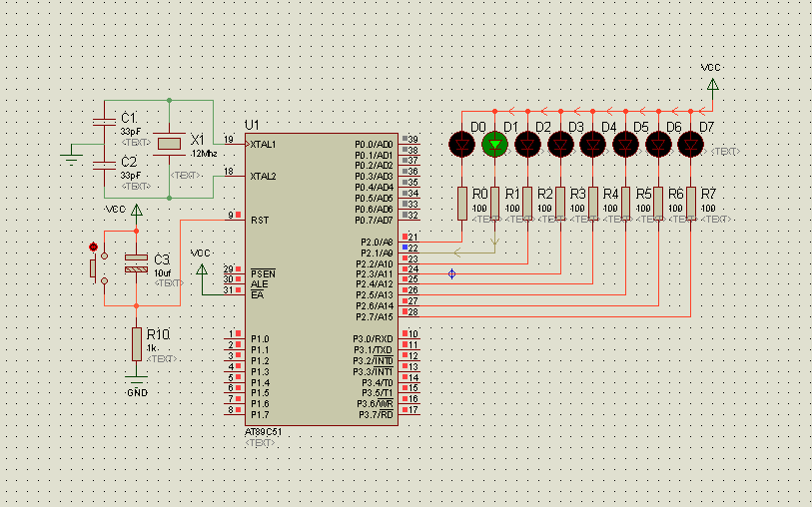Select resistor R1 body
The height and width of the screenshot is (507, 812).
494,204
